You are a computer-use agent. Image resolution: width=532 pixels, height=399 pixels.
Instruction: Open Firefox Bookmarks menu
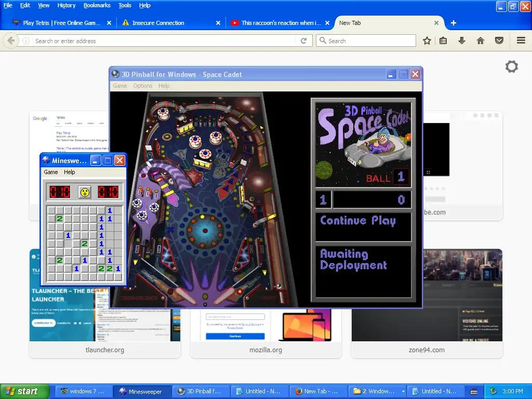coord(97,5)
